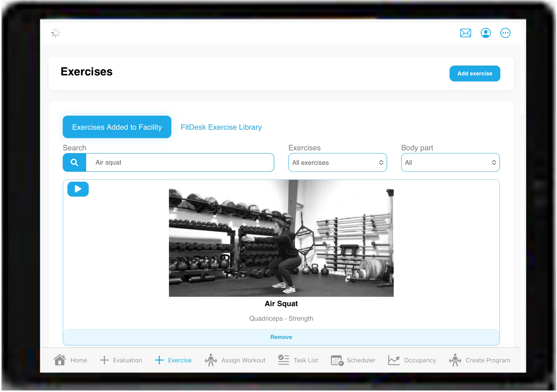Play the Air Squat exercise video
This screenshot has height=392, width=557.
point(78,189)
